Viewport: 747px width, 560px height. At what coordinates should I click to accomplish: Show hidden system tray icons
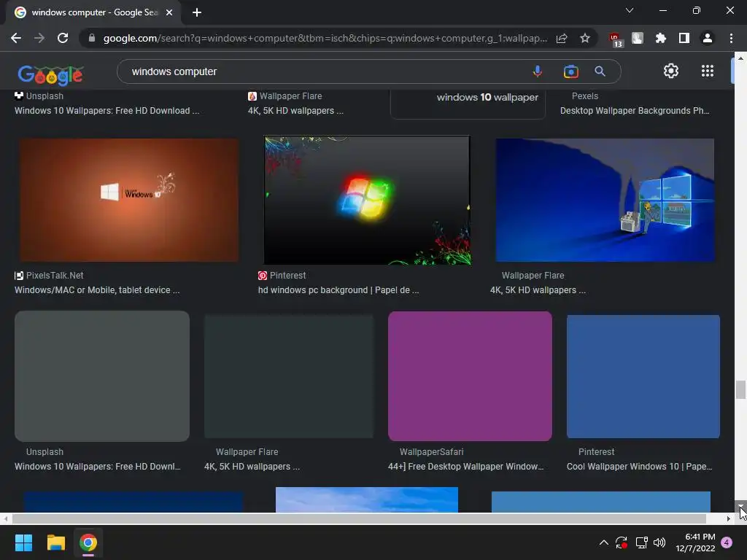(603, 542)
